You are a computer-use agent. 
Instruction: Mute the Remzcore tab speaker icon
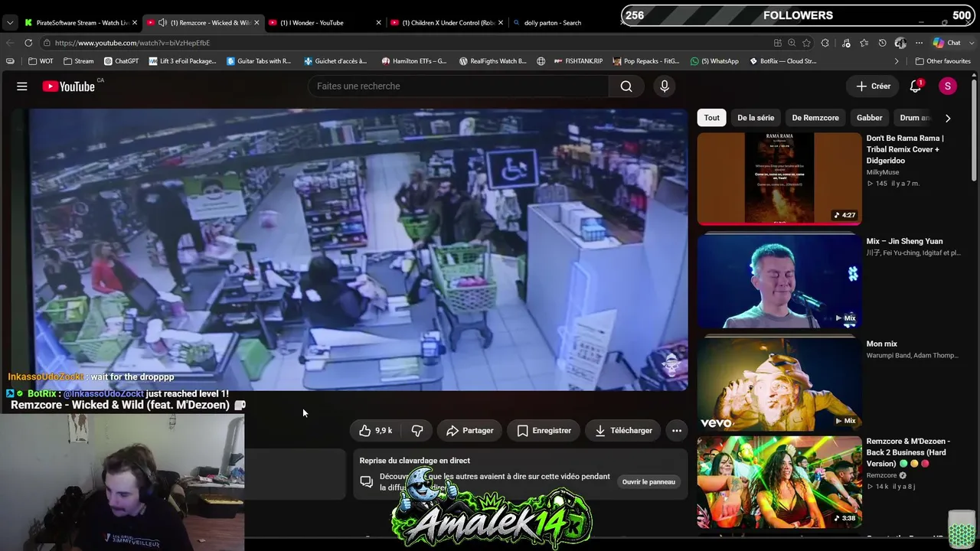[162, 23]
